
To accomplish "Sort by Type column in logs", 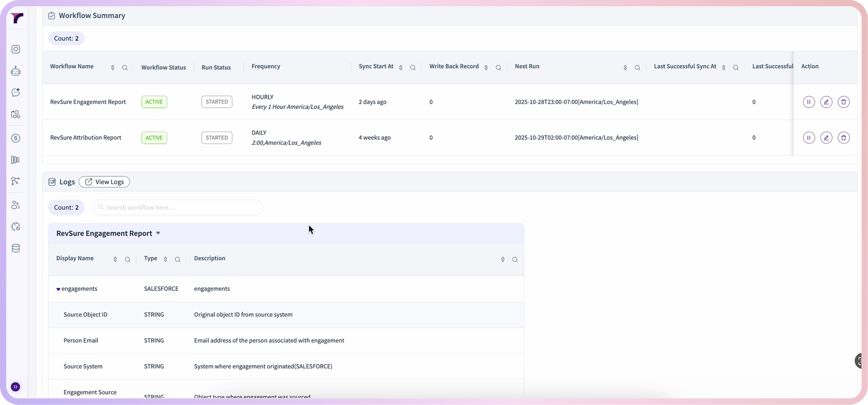I will click(x=166, y=259).
